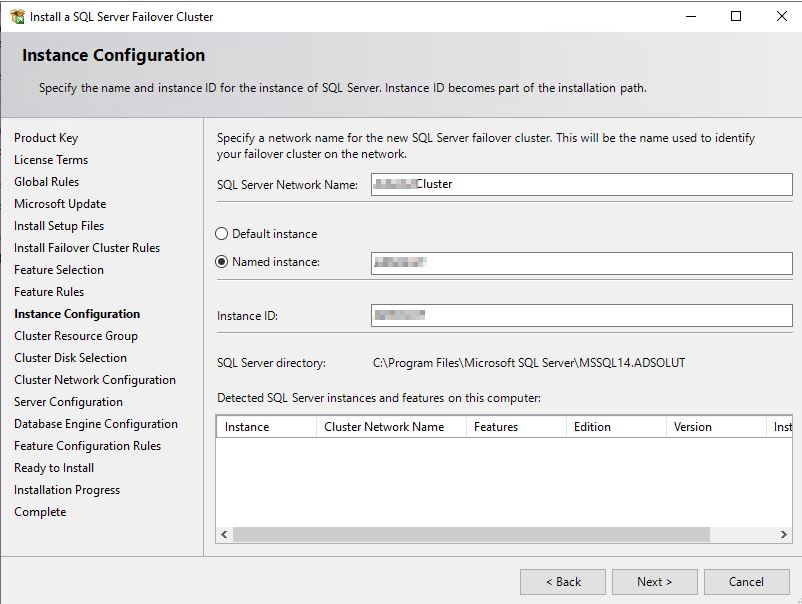Viewport: 802px width, 604px height.
Task: Click the SQL Server directory path text
Action: coord(529,363)
